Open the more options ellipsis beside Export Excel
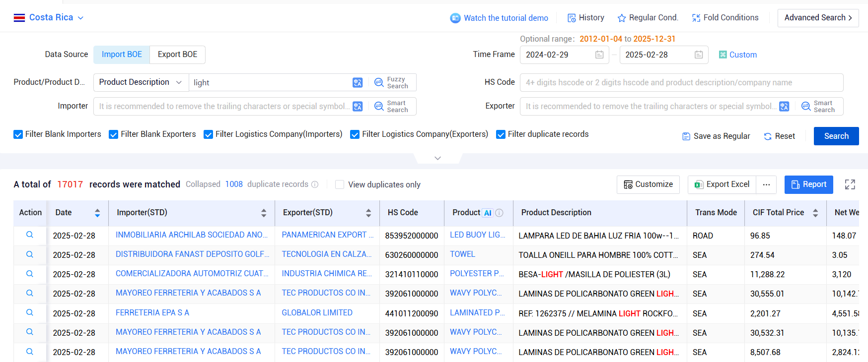Image resolution: width=868 pixels, height=362 pixels. (766, 184)
